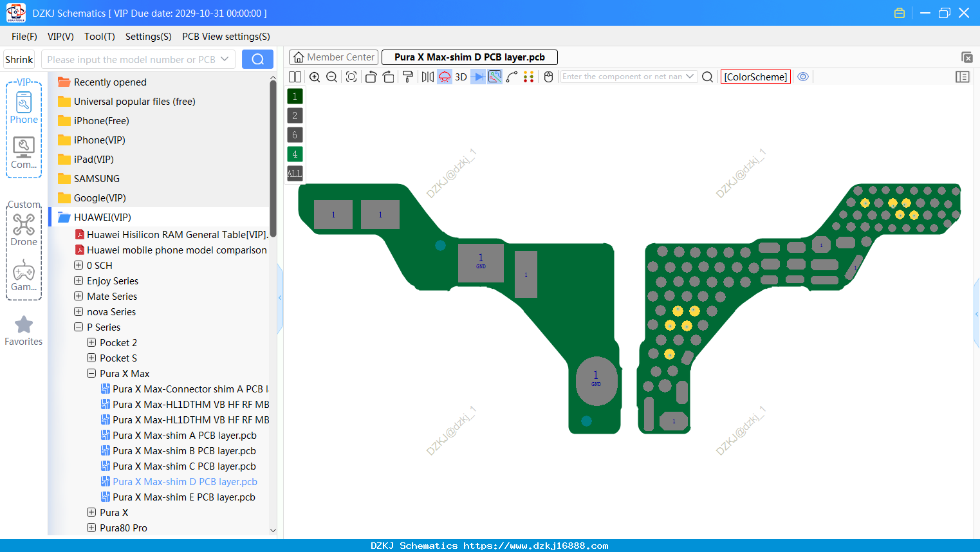Screen dimensions: 980x552
Task: Click the window list icon near tabs
Action: click(966, 57)
